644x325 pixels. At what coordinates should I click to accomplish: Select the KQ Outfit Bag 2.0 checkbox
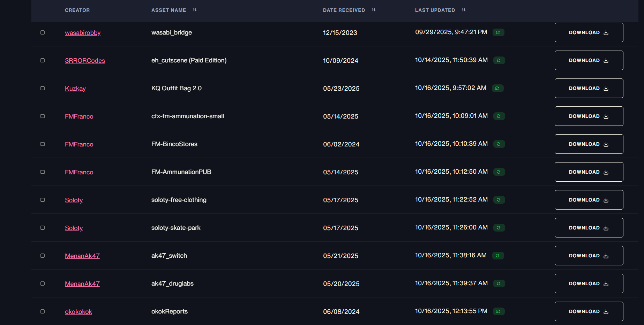click(43, 88)
